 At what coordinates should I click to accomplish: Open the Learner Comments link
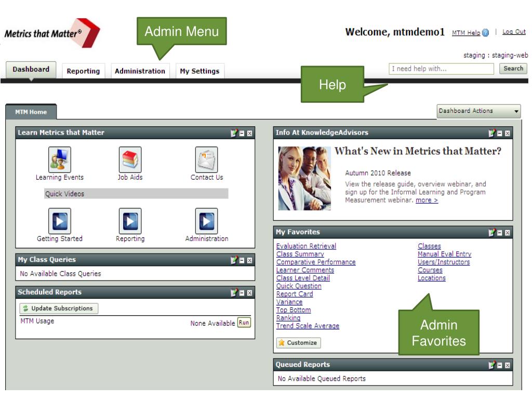305,270
